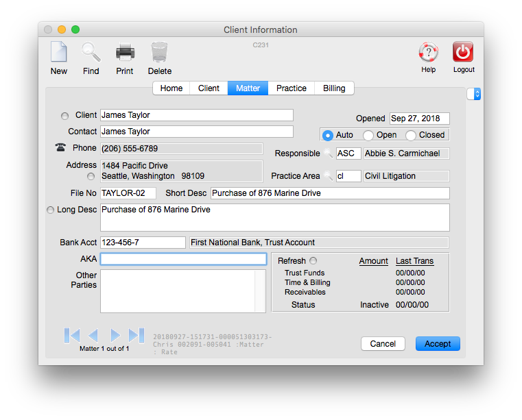
Task: Click the Refresh radio indicator
Action: (x=313, y=261)
